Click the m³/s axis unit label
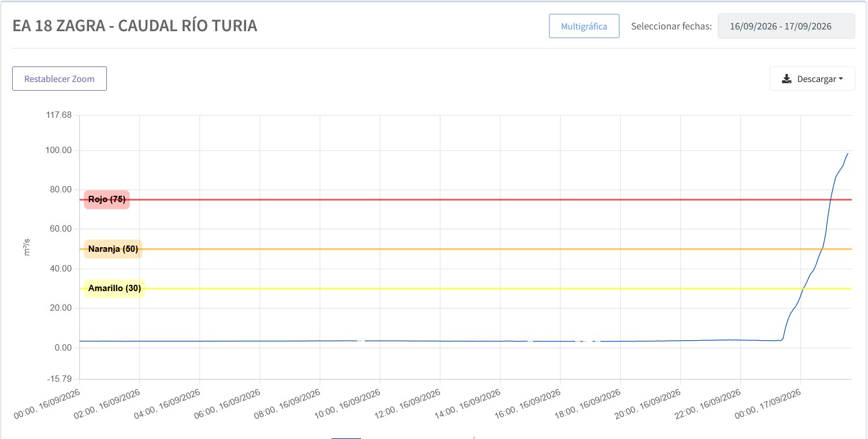Screen dimensions: 868x439 [x=27, y=249]
